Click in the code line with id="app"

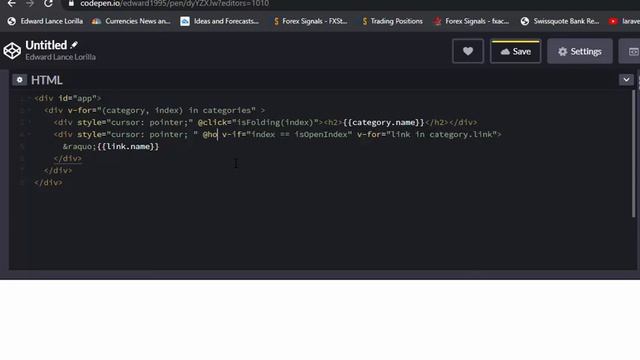(x=68, y=98)
